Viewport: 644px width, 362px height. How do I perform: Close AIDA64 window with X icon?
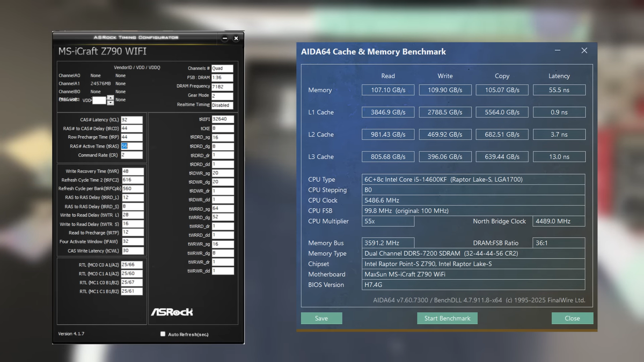tap(584, 51)
